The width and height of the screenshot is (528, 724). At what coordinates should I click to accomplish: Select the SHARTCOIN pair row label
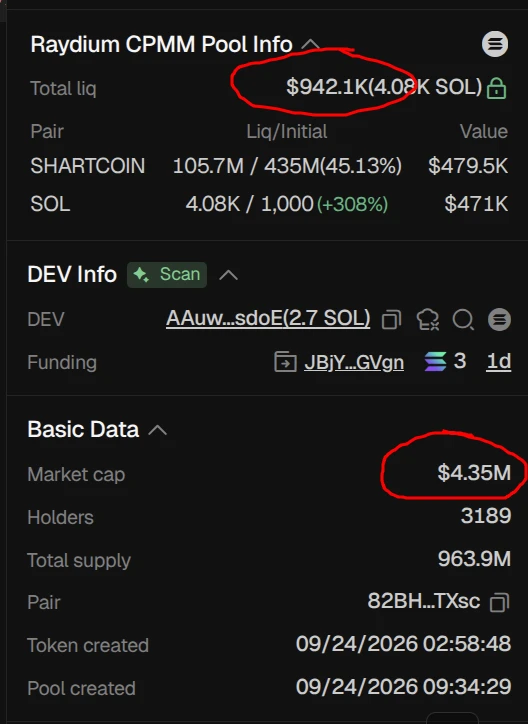coord(88,166)
